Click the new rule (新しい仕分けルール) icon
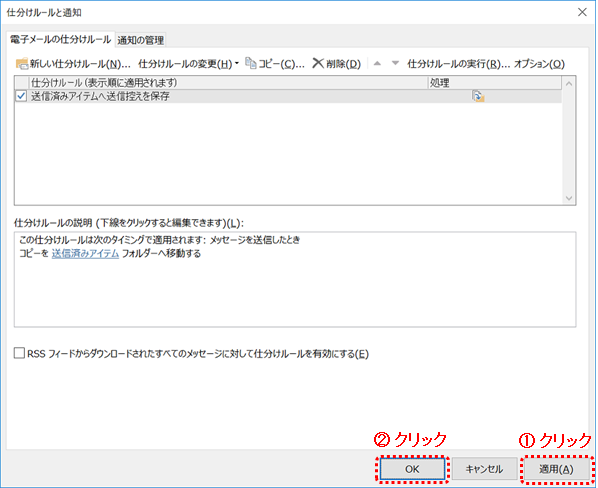This screenshot has width=598, height=488. [22, 64]
